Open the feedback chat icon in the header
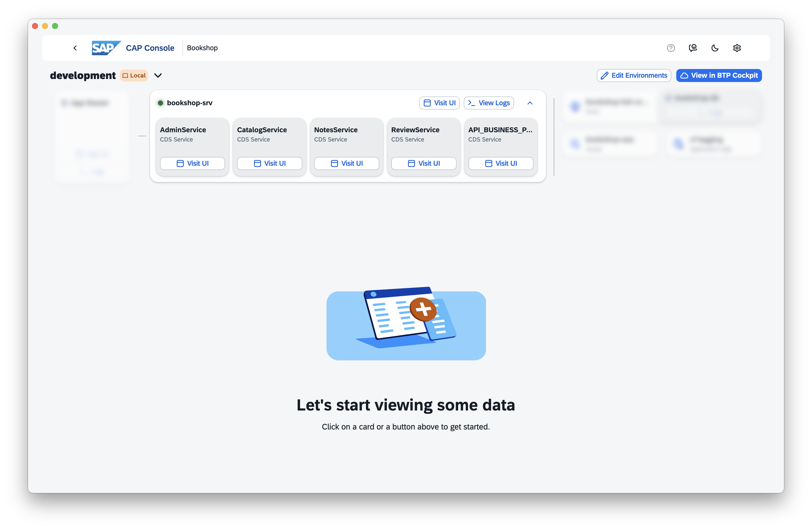The image size is (812, 530). click(693, 48)
